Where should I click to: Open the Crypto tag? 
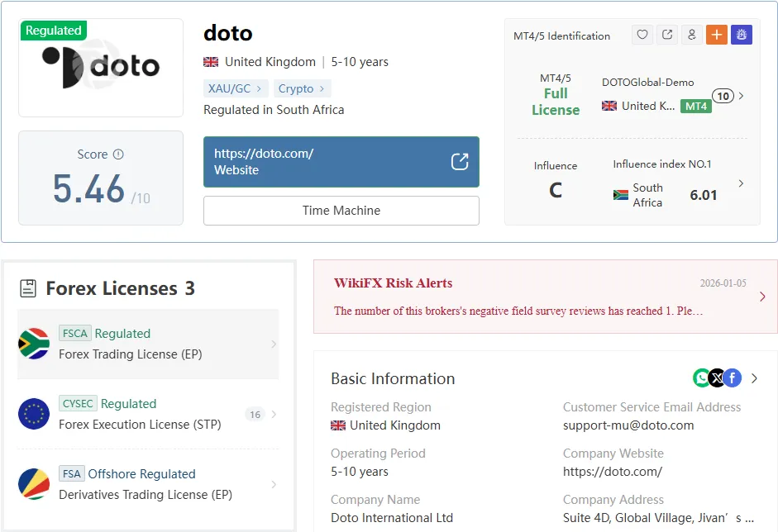point(302,88)
